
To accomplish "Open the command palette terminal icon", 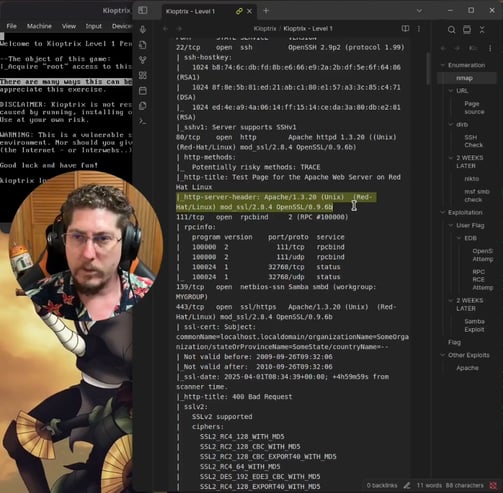I will pos(143,121).
